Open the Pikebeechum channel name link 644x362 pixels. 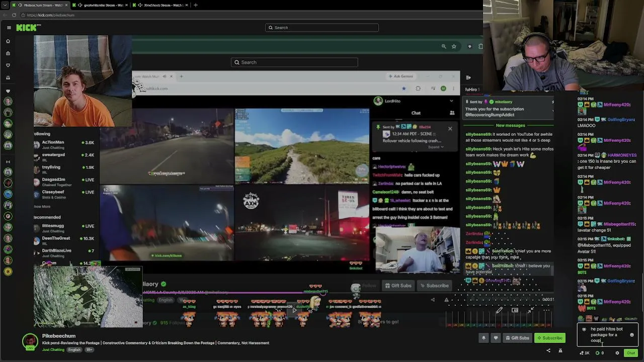(x=59, y=336)
